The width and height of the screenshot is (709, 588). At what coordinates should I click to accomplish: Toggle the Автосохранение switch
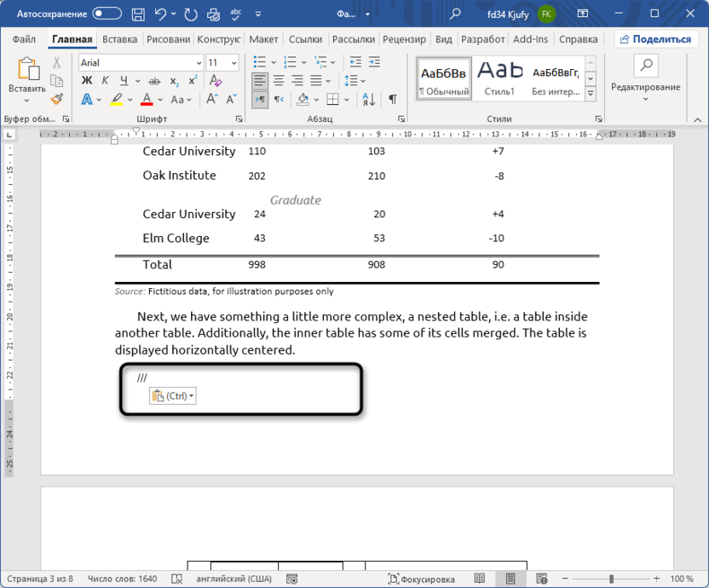click(107, 14)
